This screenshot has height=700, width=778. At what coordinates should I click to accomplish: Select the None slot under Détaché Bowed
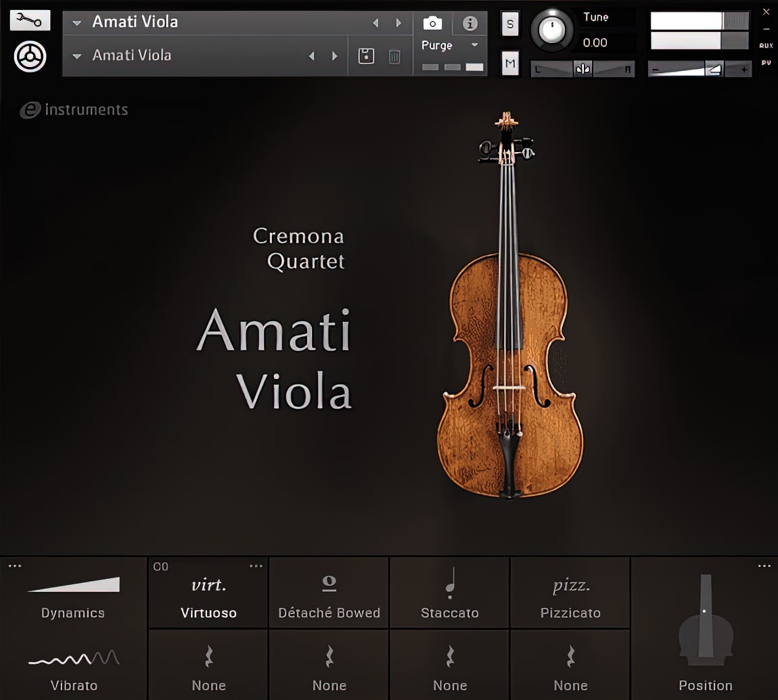click(x=329, y=665)
